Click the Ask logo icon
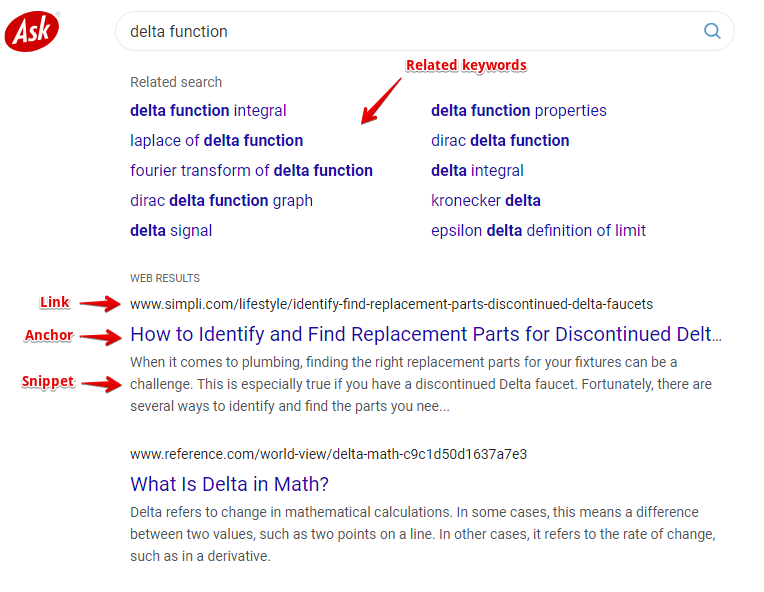This screenshot has width=764, height=592. pyautogui.click(x=32, y=32)
